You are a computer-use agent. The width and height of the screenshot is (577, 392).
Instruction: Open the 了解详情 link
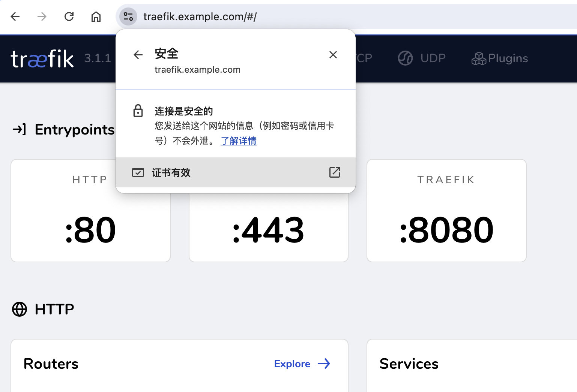coord(239,141)
